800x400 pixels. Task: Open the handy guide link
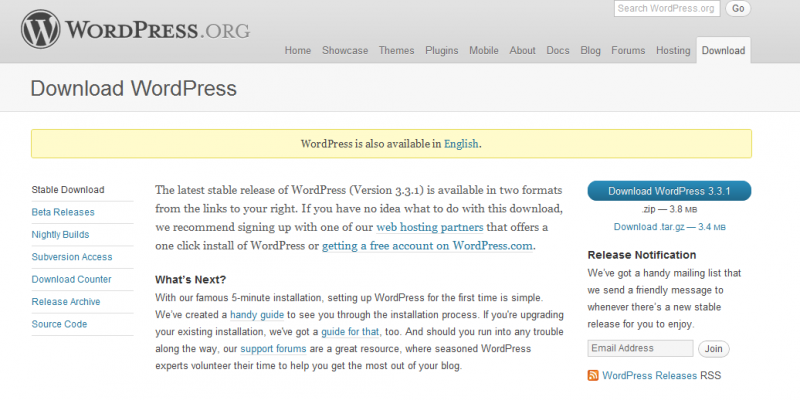point(257,315)
